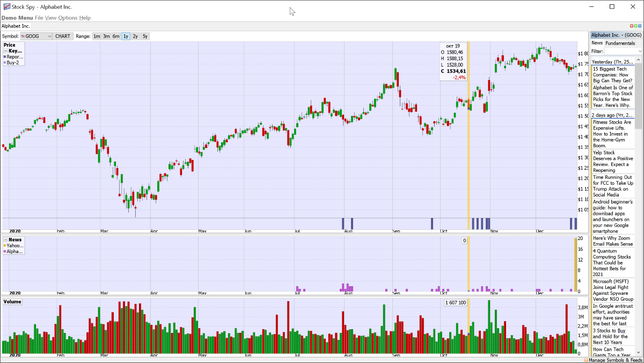Click the Yahoo... news legend swatch
This screenshot has width=644, height=363.
(x=5, y=245)
